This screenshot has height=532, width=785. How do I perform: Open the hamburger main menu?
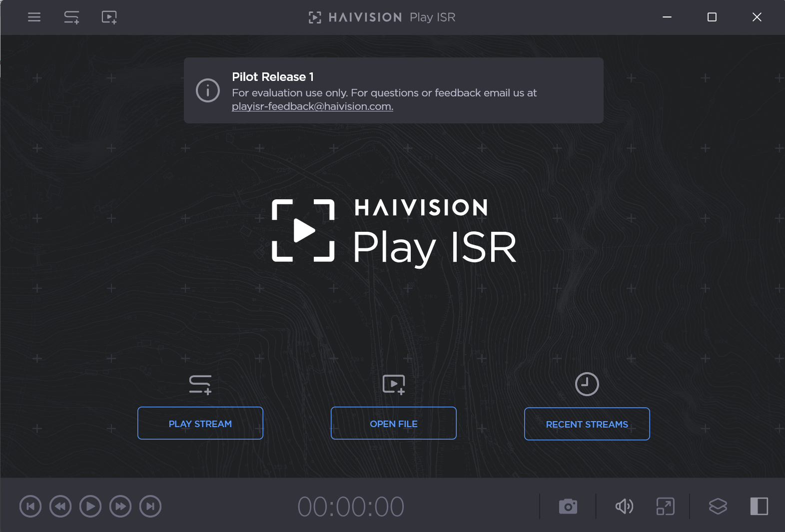point(34,17)
